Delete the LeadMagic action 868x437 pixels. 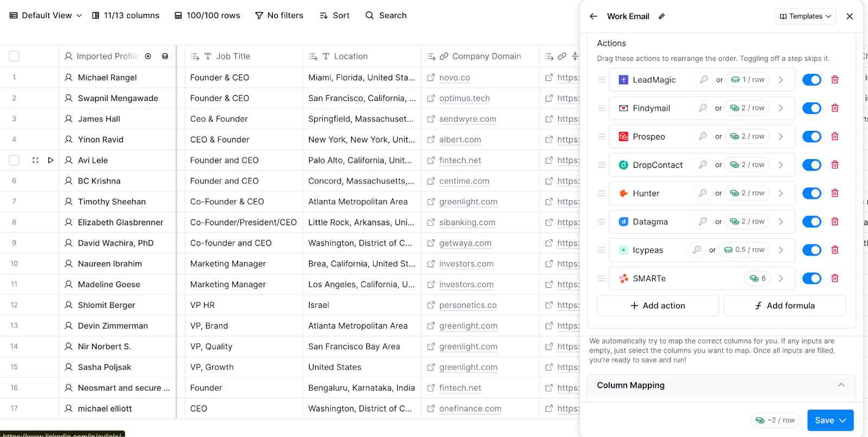(x=835, y=80)
